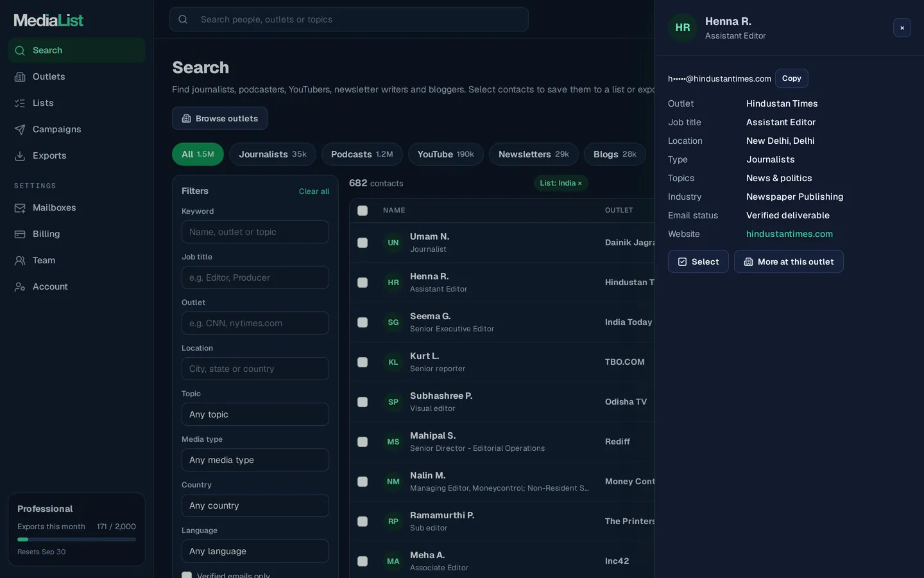
Task: Click Clear all in Filters
Action: coord(314,191)
